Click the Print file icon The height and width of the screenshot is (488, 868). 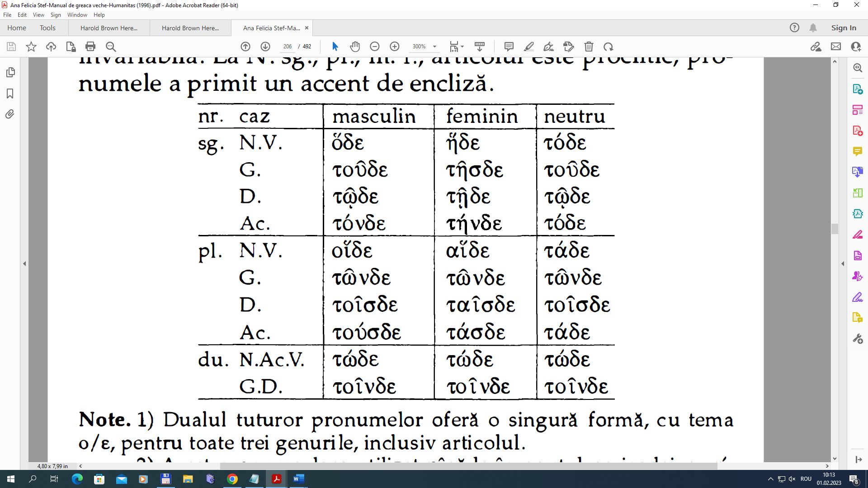pyautogui.click(x=90, y=47)
